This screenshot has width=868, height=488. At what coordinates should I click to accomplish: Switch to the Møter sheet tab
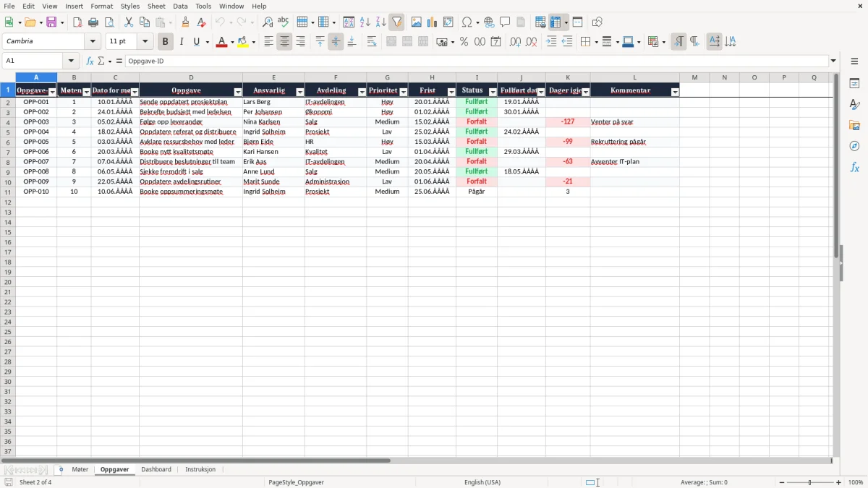click(x=80, y=470)
